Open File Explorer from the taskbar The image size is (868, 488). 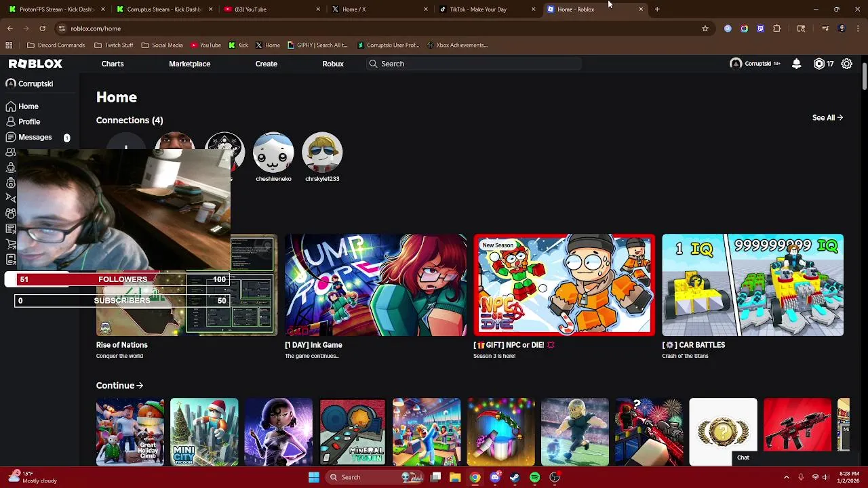pos(455,477)
